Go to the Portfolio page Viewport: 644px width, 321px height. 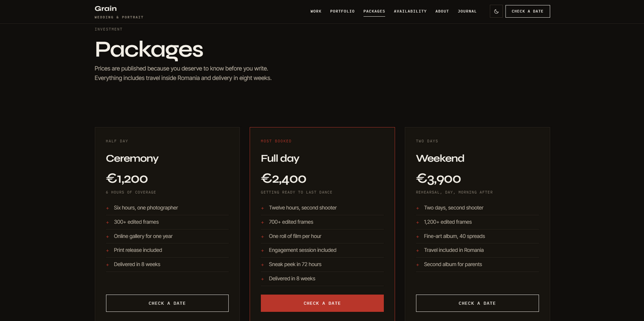coord(342,11)
